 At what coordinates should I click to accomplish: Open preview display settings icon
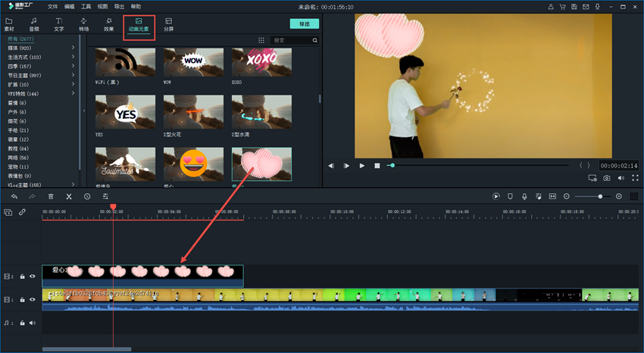pos(592,178)
